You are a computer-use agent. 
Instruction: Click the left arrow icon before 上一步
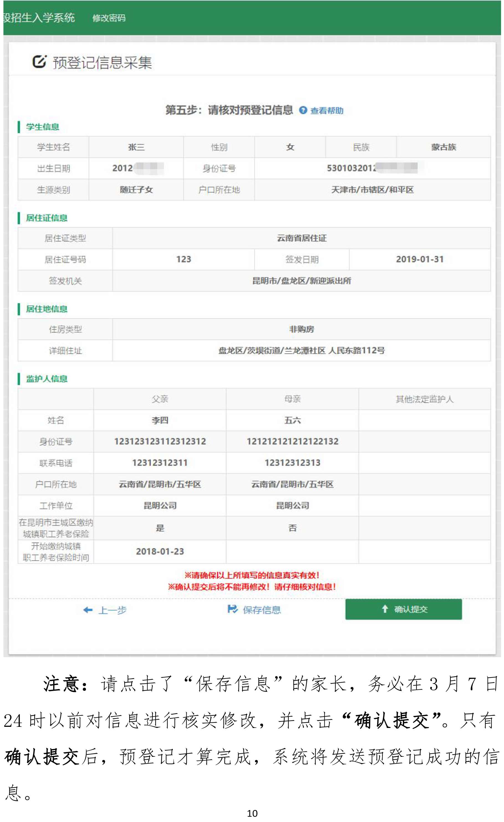[x=88, y=610]
